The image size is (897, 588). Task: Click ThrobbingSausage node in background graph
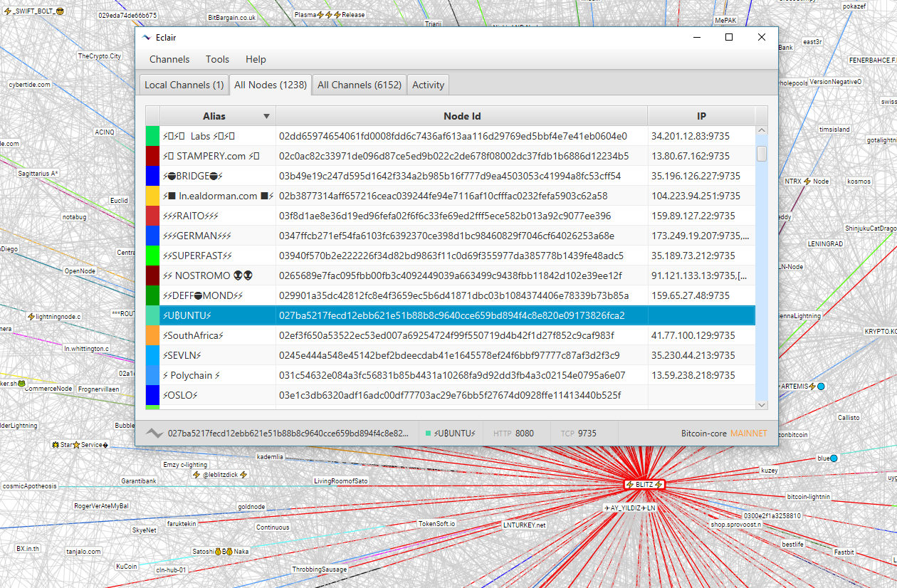tap(320, 569)
